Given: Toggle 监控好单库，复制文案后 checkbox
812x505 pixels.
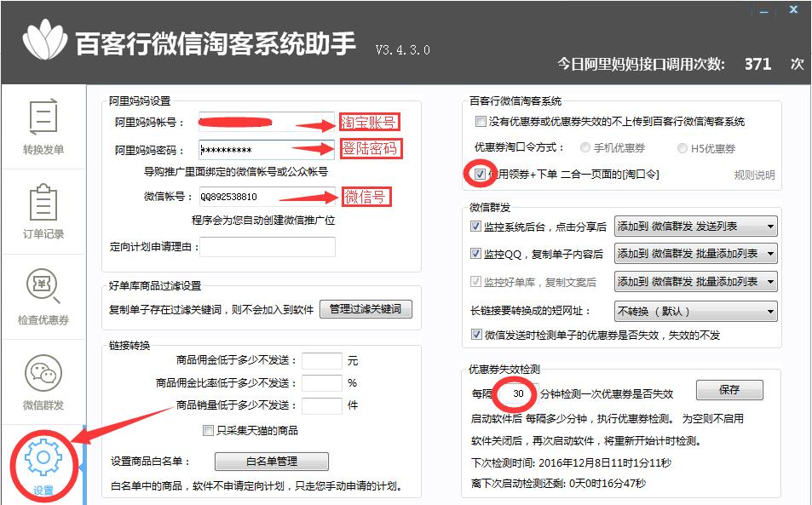Looking at the screenshot, I should click(x=476, y=282).
